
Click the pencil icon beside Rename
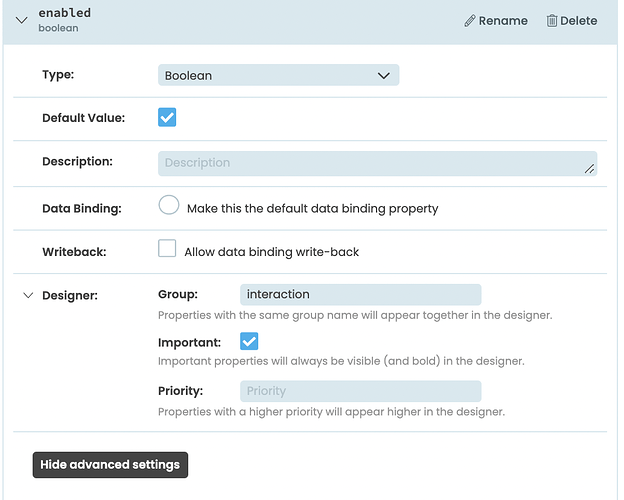(x=470, y=20)
